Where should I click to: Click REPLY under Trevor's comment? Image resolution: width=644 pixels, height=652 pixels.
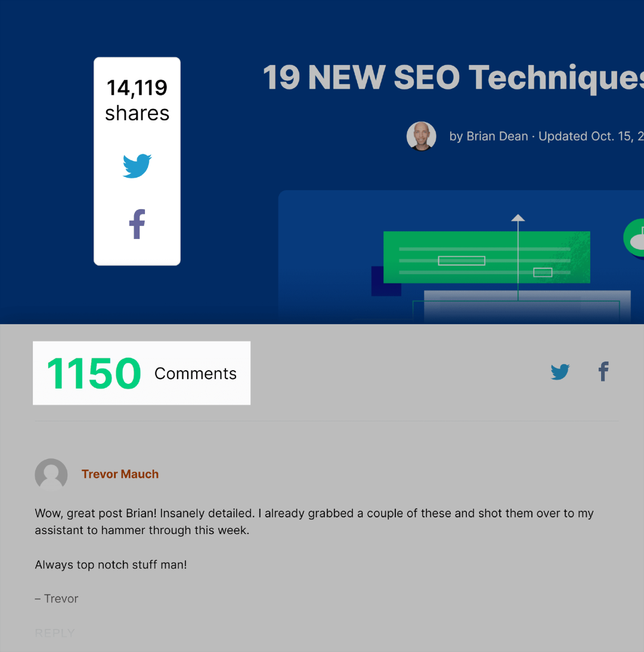(55, 633)
